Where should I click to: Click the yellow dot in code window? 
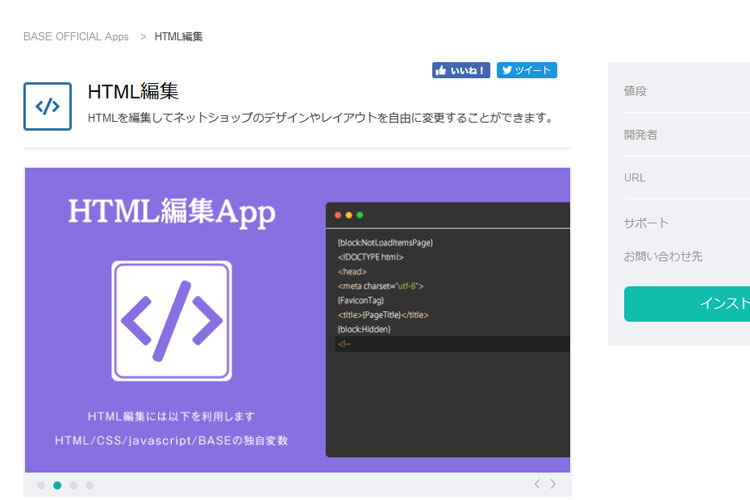pyautogui.click(x=349, y=215)
